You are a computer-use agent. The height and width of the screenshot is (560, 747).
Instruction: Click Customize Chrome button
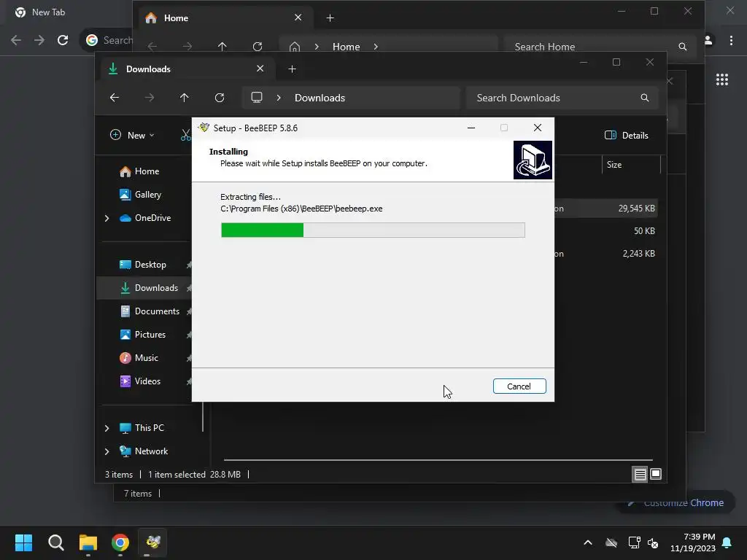[676, 502]
